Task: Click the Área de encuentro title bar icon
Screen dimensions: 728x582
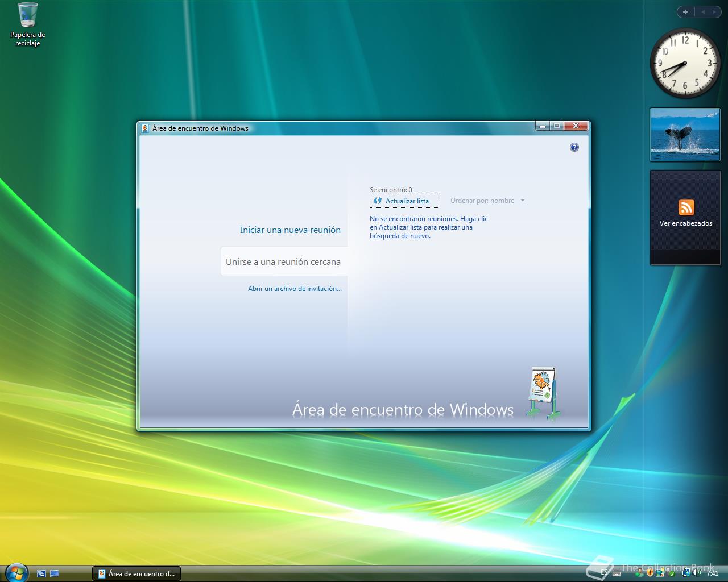Action: point(145,128)
